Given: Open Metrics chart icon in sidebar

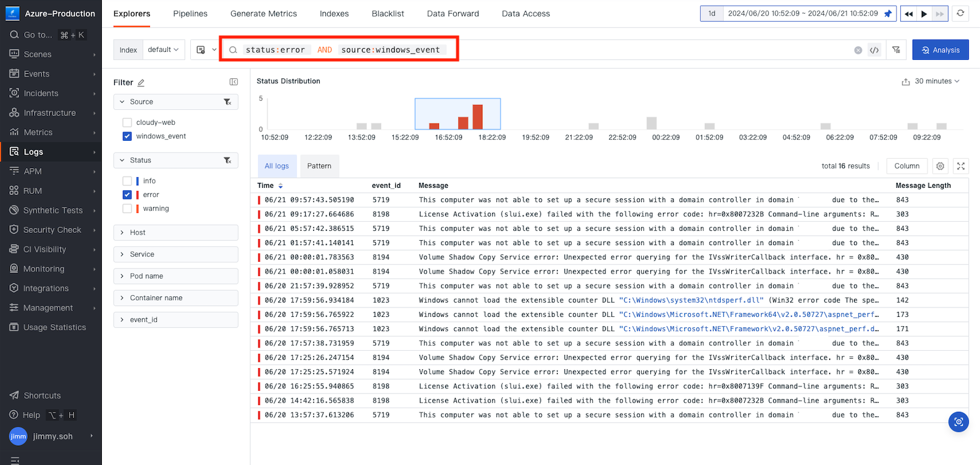Looking at the screenshot, I should pyautogui.click(x=14, y=132).
